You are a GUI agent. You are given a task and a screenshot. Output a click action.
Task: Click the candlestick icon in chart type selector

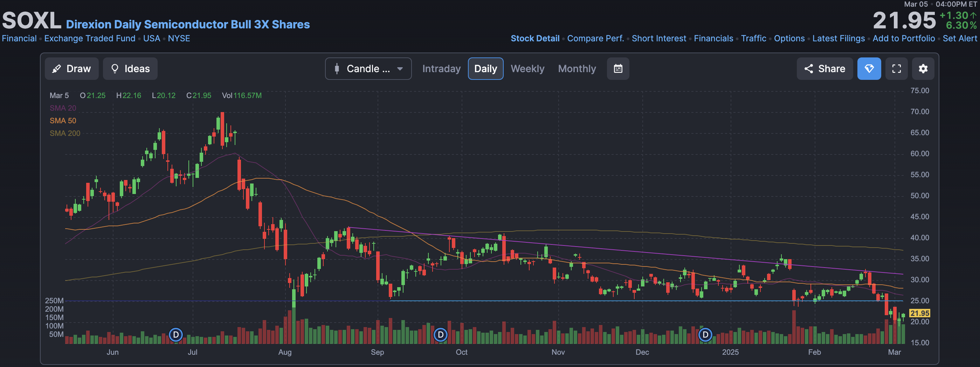(337, 69)
